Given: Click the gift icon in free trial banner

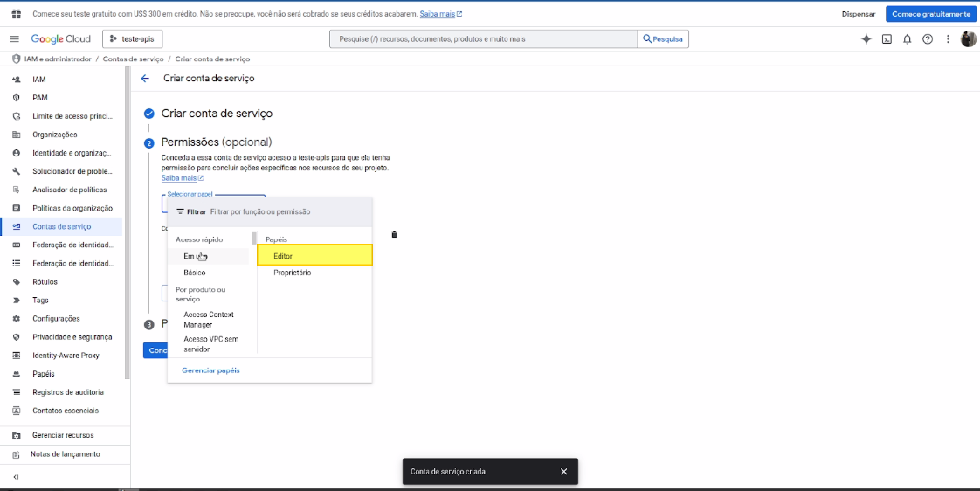Looking at the screenshot, I should [x=16, y=14].
